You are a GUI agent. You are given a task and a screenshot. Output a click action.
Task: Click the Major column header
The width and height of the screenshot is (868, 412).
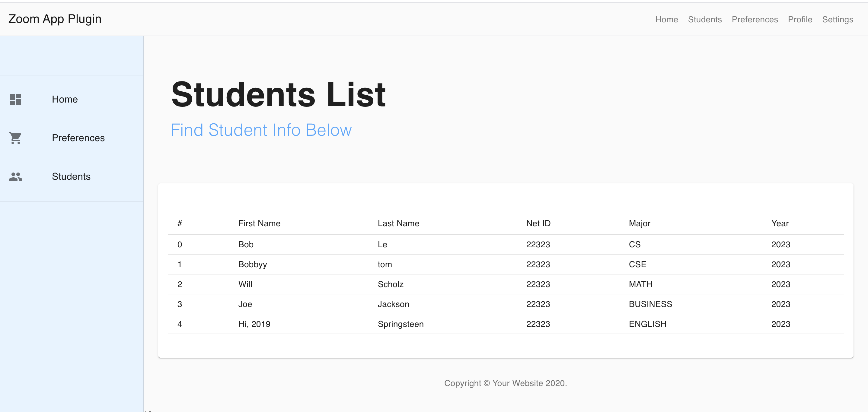pyautogui.click(x=639, y=223)
